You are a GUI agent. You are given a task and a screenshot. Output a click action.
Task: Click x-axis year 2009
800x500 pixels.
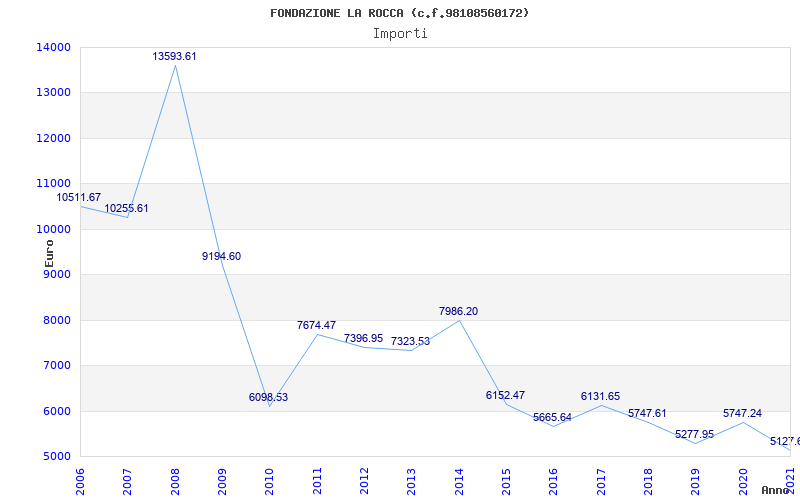coord(222,482)
